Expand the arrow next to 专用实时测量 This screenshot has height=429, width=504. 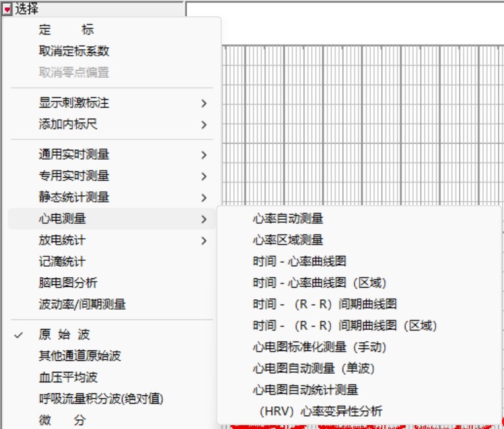(x=204, y=177)
